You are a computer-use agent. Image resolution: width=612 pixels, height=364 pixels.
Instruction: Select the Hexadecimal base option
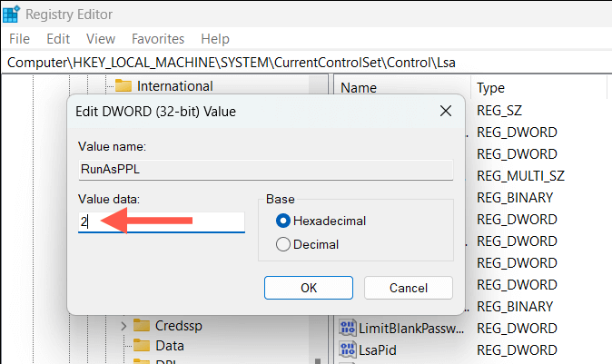point(283,221)
